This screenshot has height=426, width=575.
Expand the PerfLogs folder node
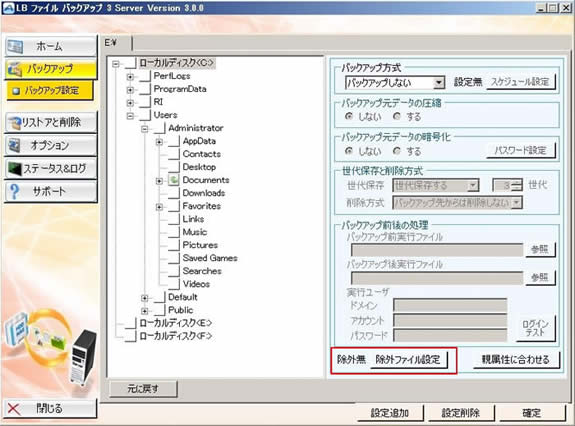[130, 77]
